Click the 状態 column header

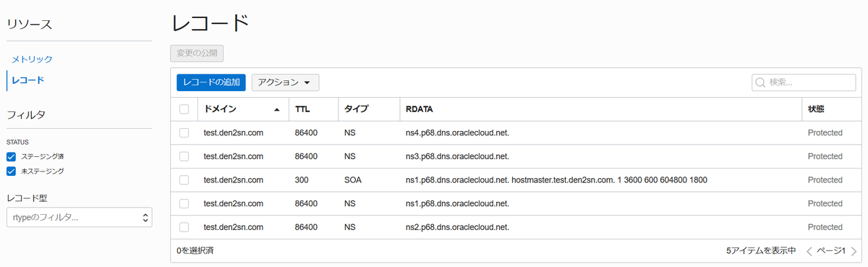click(817, 109)
